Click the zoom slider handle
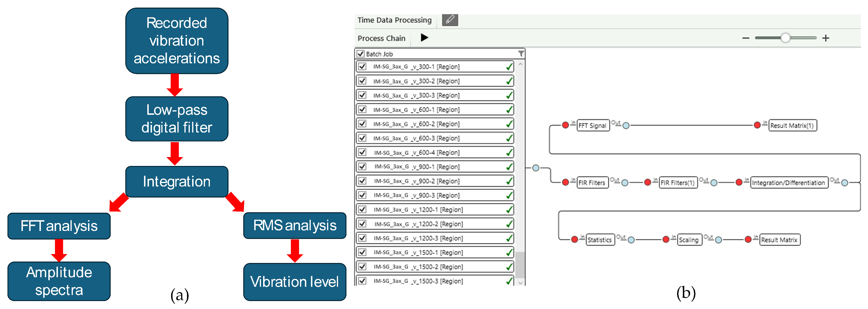The width and height of the screenshot is (868, 309). click(x=785, y=38)
